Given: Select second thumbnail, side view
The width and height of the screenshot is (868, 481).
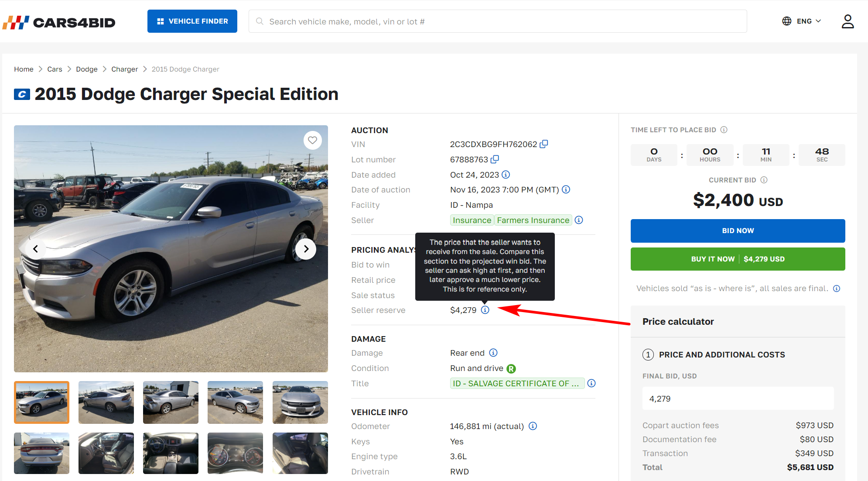Looking at the screenshot, I should [106, 402].
